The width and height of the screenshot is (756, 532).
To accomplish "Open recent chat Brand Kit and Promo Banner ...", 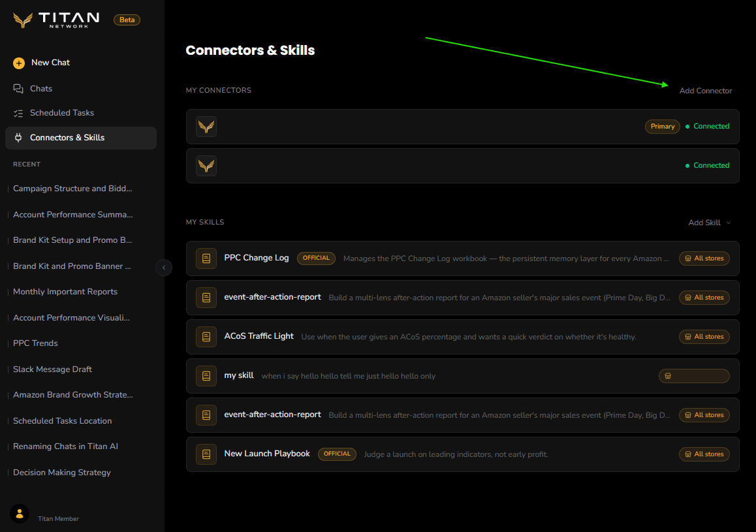I will (x=72, y=266).
